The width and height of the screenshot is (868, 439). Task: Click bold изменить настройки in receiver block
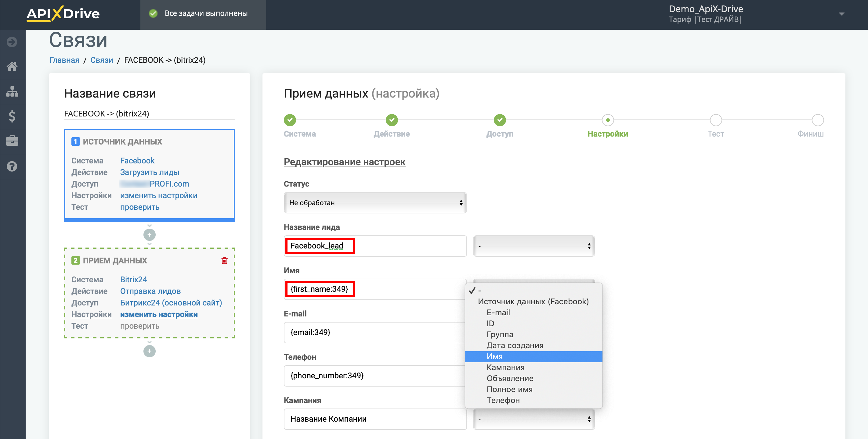(159, 314)
